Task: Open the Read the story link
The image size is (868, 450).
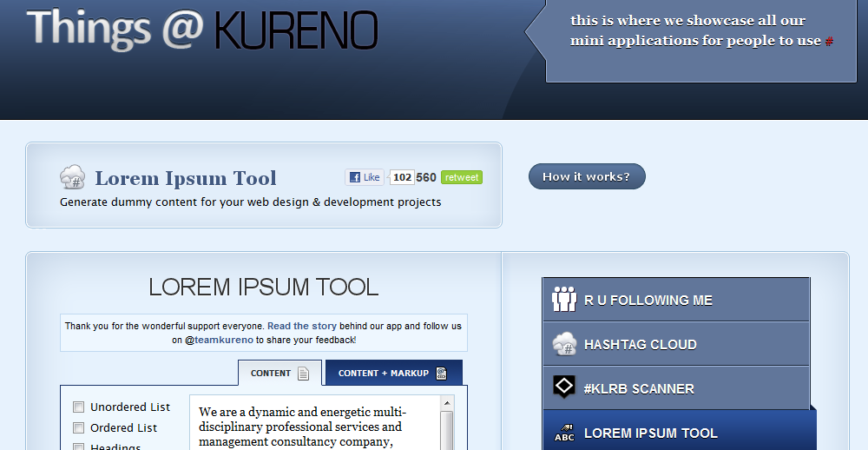Action: [302, 326]
